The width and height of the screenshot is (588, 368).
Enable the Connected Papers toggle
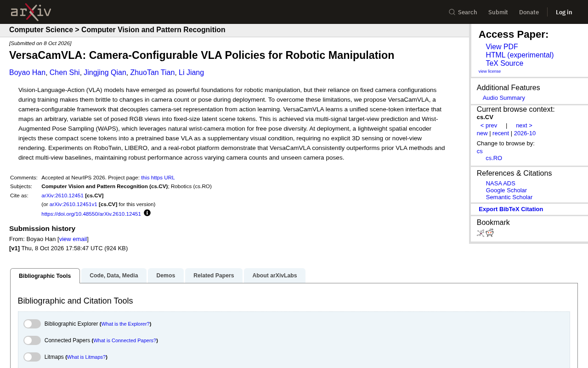pos(32,340)
